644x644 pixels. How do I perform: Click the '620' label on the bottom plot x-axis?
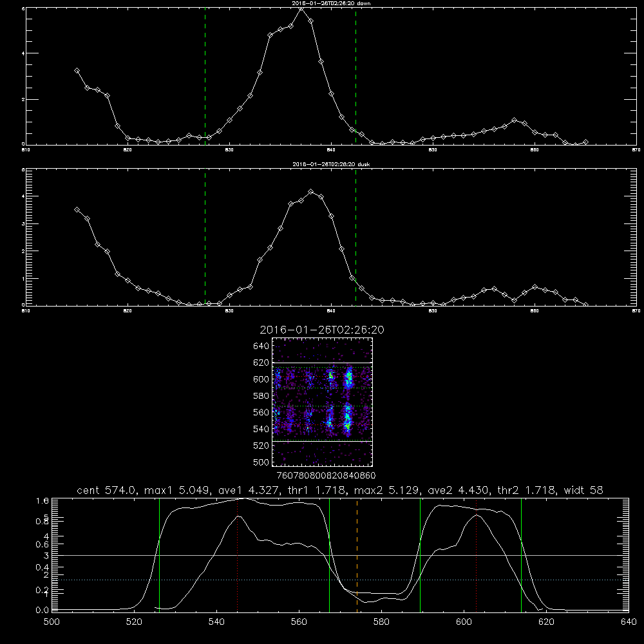(x=546, y=622)
